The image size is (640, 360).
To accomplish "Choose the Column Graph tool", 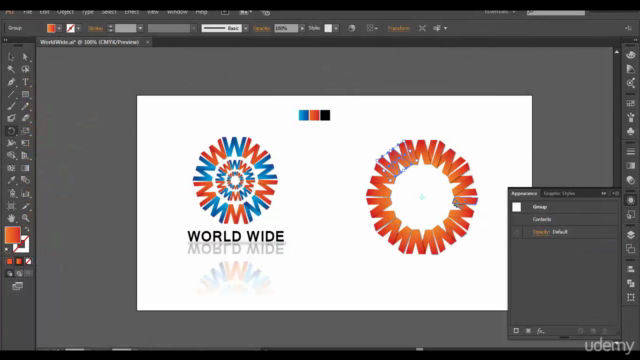I will 25,193.
